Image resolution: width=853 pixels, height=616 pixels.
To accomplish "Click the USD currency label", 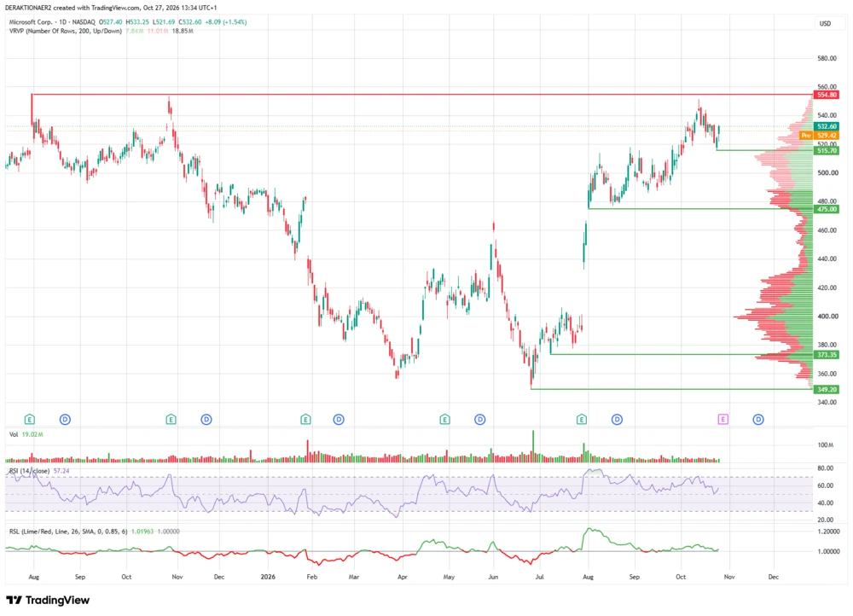I will click(x=825, y=23).
